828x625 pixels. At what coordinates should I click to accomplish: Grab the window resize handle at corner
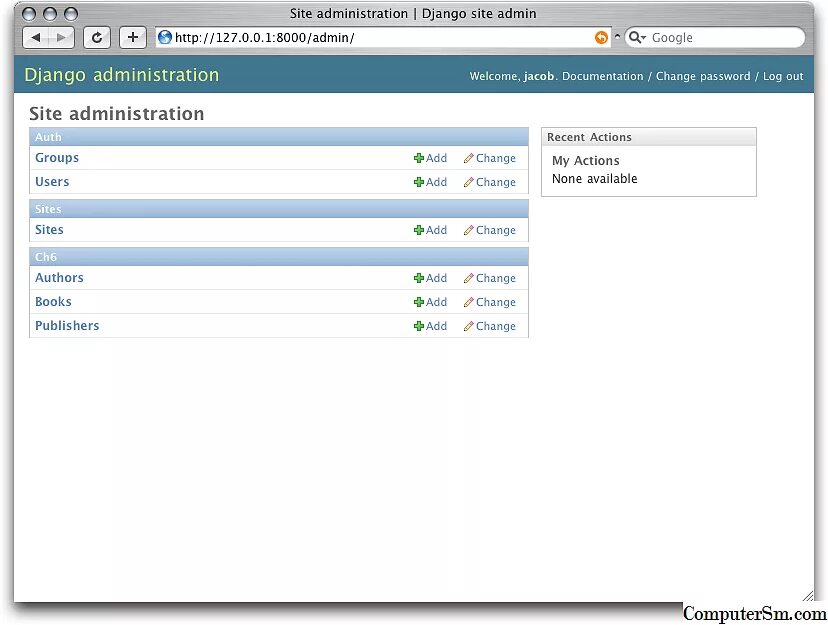[x=807, y=595]
